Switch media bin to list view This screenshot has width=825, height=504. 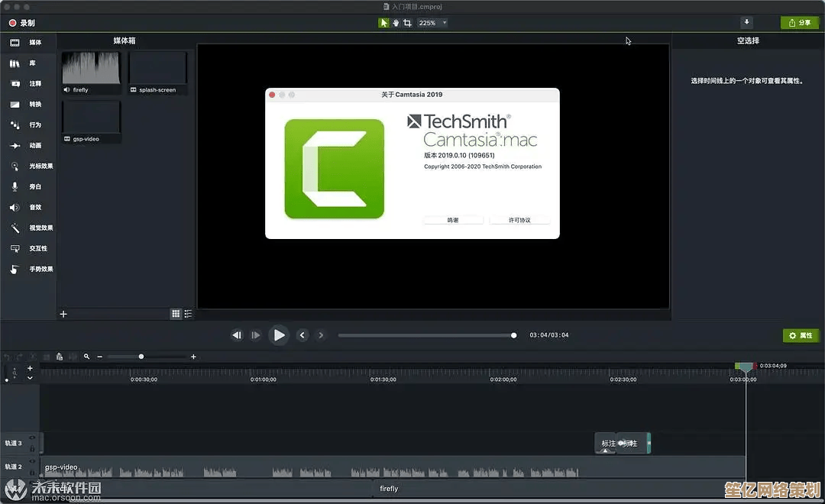point(188,314)
